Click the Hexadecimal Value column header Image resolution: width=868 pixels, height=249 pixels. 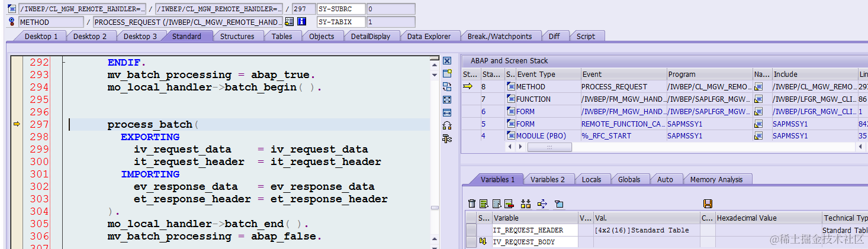[x=769, y=218]
